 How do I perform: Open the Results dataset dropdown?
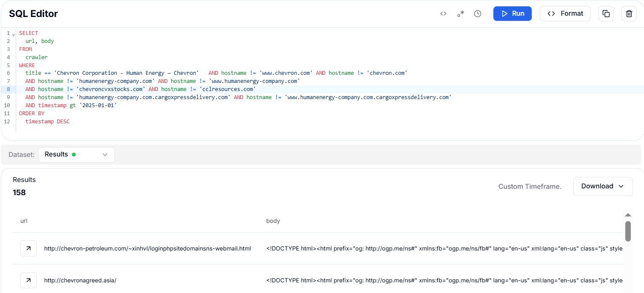pos(77,155)
